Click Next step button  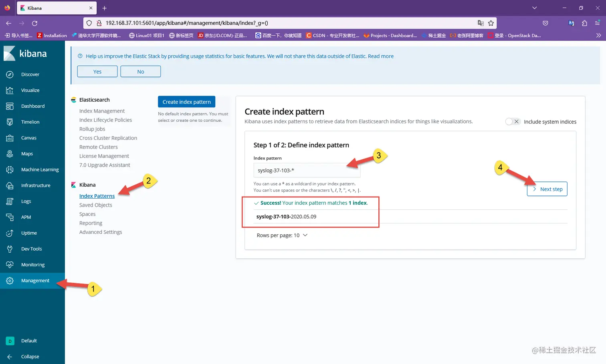pos(547,189)
